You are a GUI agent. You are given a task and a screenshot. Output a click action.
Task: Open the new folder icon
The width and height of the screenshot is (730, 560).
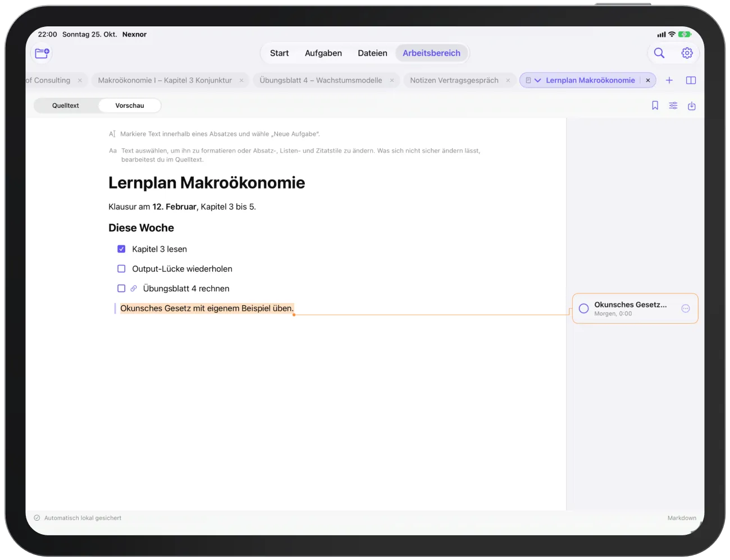42,53
